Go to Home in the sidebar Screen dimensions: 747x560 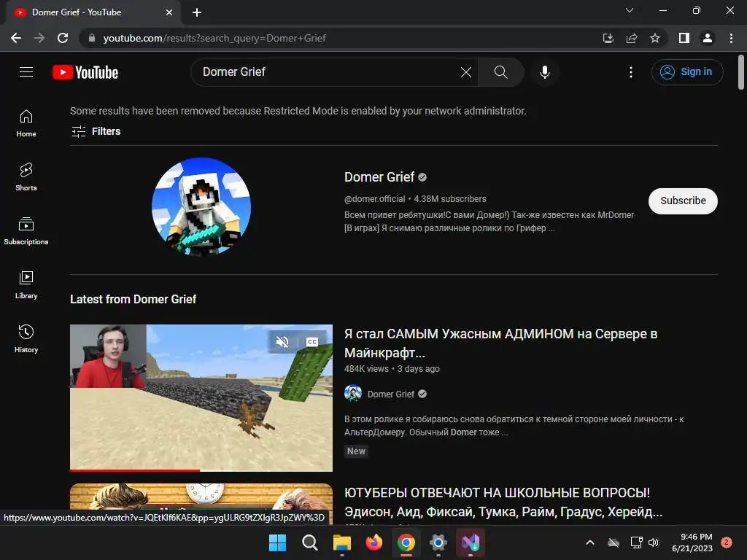click(26, 123)
